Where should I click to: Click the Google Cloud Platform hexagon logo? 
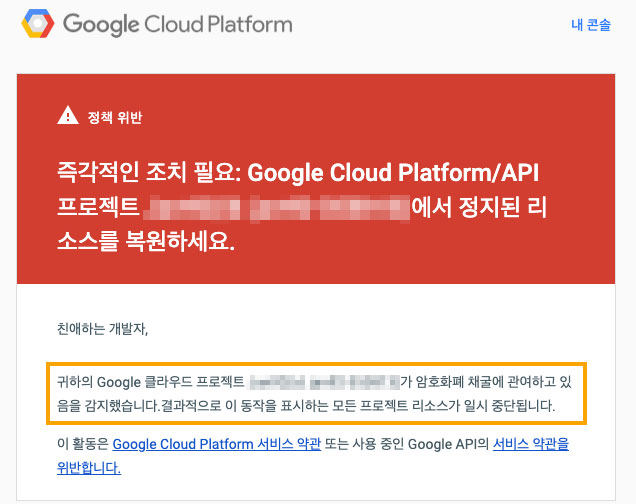(37, 24)
